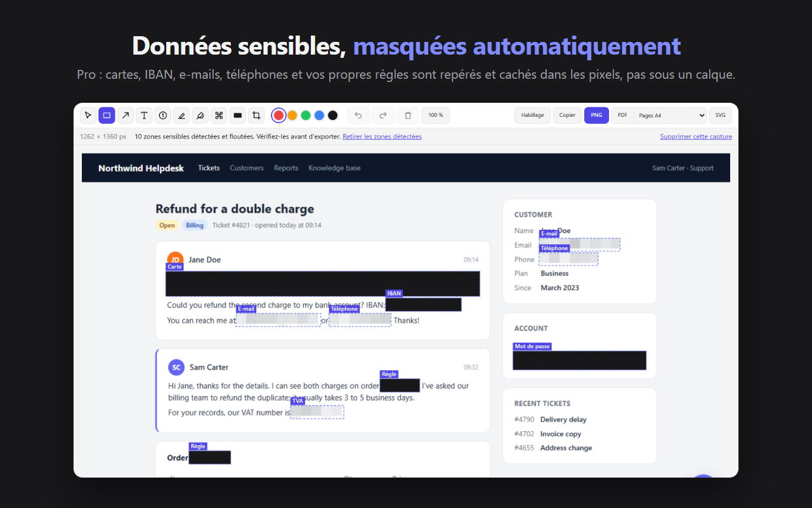The image size is (812, 508).
Task: Delete selection with trash icon
Action: 408,116
